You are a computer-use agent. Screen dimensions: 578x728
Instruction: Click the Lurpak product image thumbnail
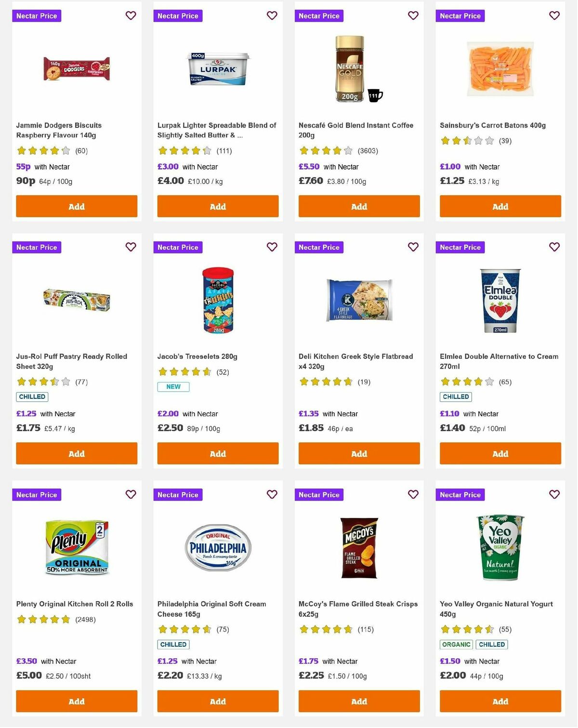[217, 69]
